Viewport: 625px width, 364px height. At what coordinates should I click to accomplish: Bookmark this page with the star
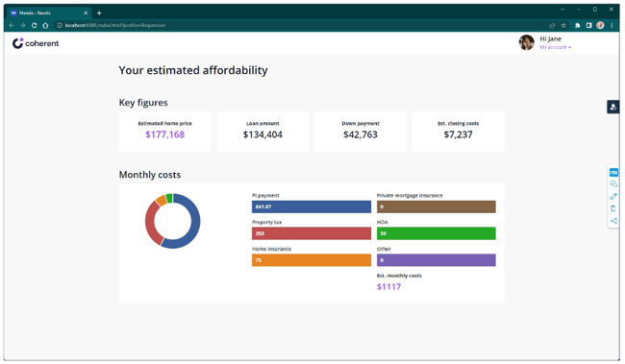click(x=563, y=26)
